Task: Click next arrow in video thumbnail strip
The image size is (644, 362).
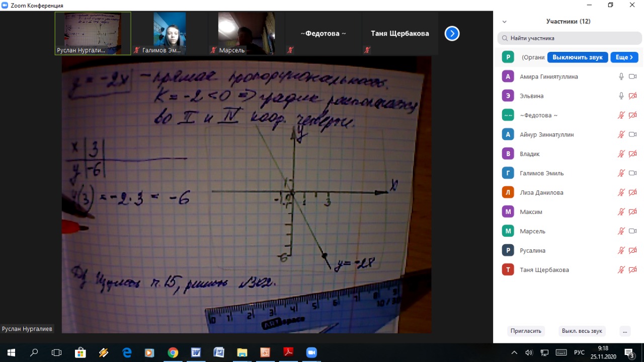Action: (x=452, y=34)
